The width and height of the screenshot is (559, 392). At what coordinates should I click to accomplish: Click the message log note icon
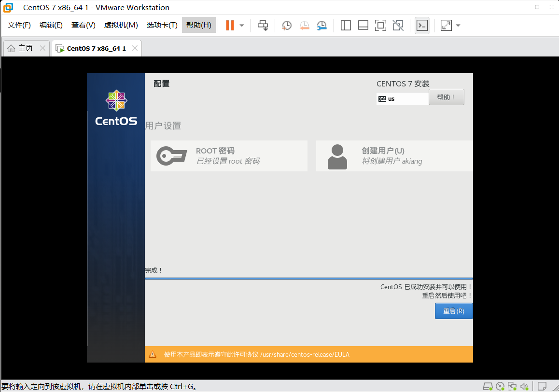click(542, 386)
